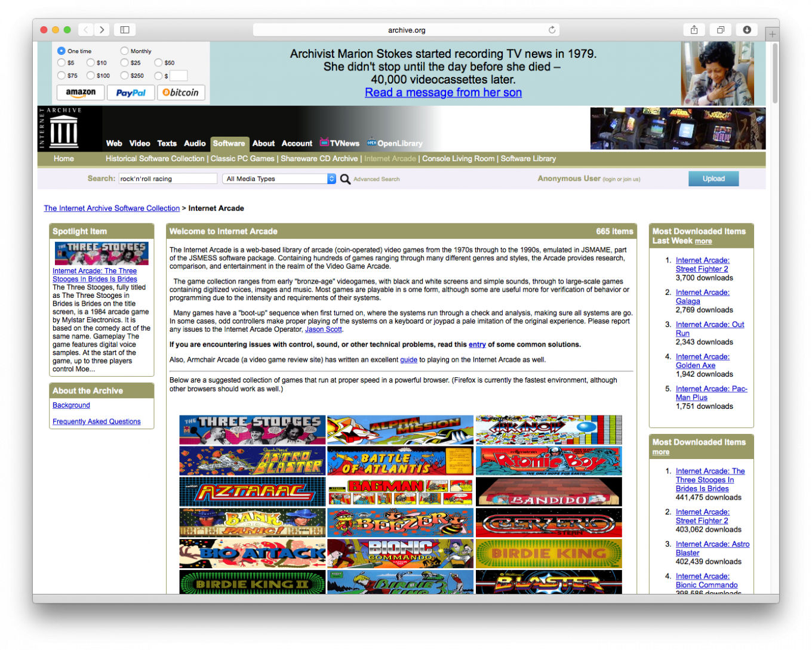Go forward with the forward arrow
The width and height of the screenshot is (812, 650).
102,30
